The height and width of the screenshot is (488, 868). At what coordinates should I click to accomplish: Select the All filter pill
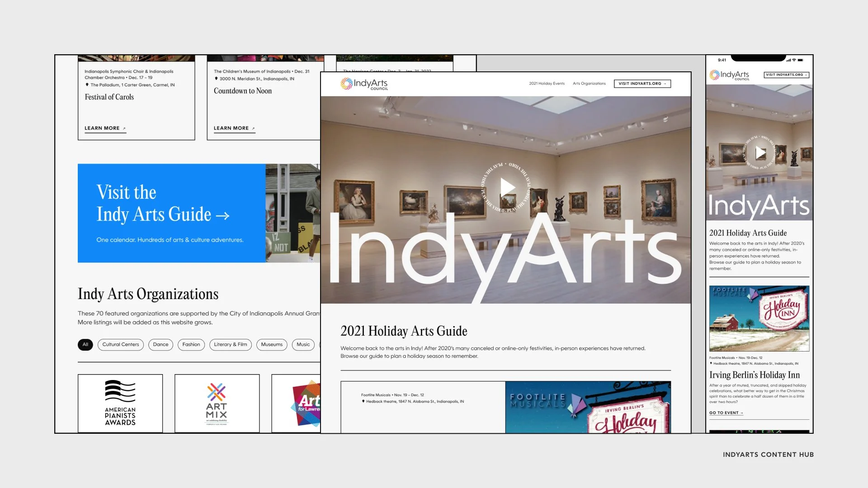pyautogui.click(x=85, y=344)
